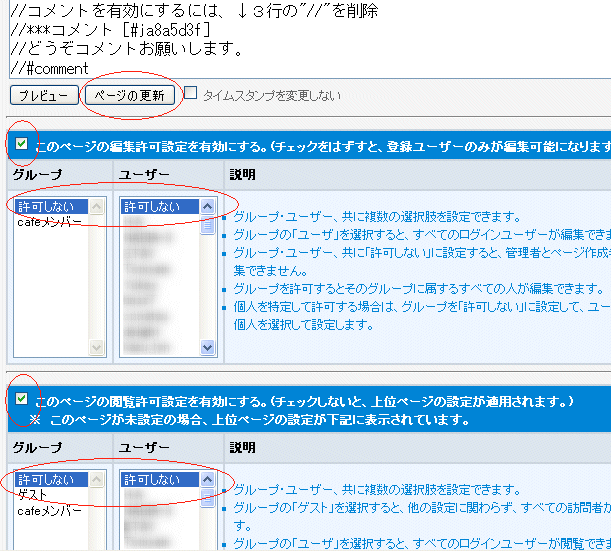Click down arrow of edit group list scrollbar
The image size is (611, 551).
coord(97,348)
